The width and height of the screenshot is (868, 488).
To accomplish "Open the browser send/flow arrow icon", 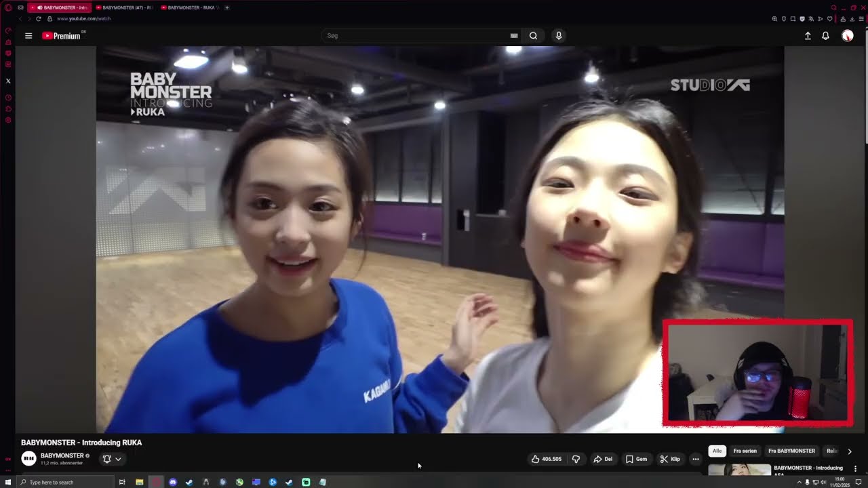I will point(820,19).
